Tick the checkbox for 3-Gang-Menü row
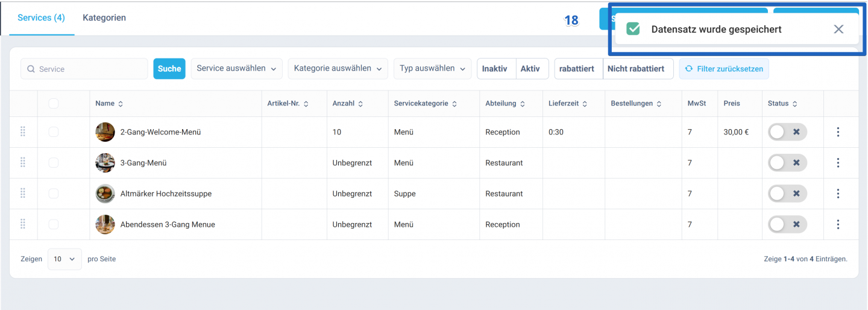Viewport: 868px width, 310px height. click(x=54, y=162)
